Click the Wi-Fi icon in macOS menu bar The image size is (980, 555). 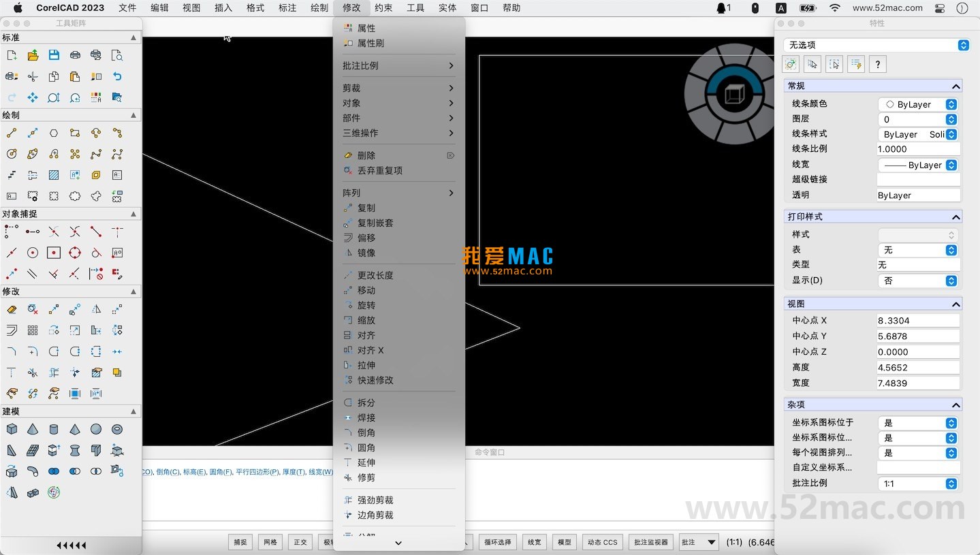pos(835,8)
